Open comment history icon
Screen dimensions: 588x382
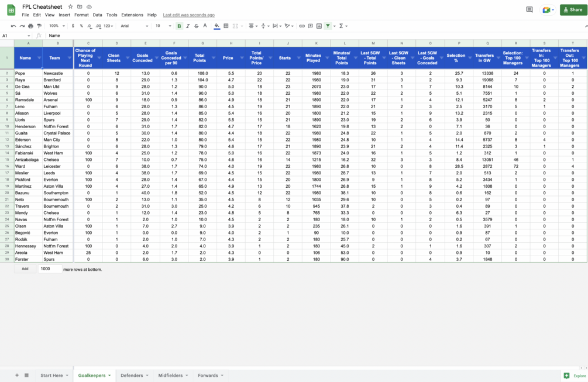[529, 10]
